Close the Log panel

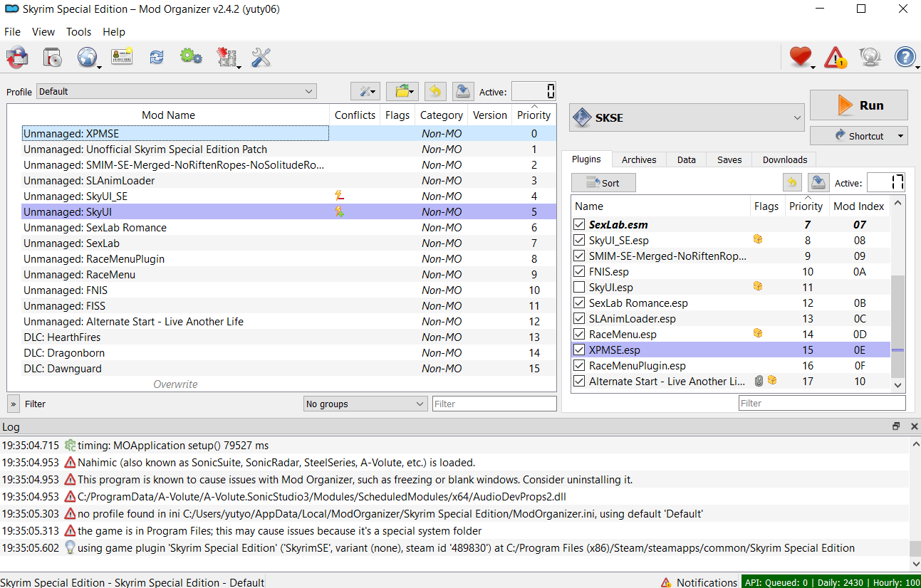[915, 426]
